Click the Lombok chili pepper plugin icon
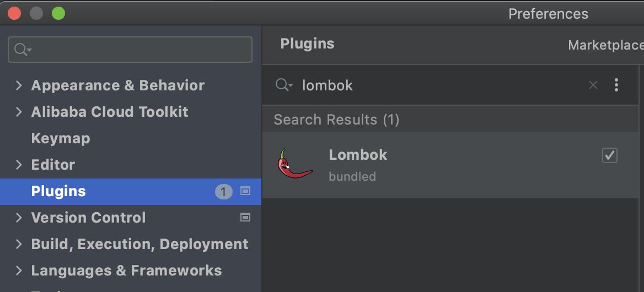Image resolution: width=644 pixels, height=292 pixels. (x=295, y=164)
